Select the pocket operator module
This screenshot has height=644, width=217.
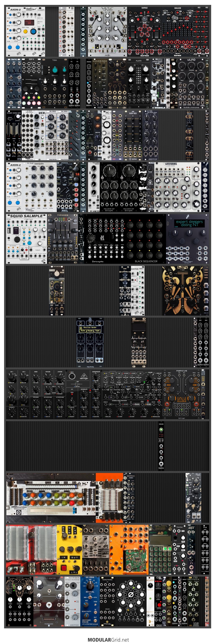160,549
